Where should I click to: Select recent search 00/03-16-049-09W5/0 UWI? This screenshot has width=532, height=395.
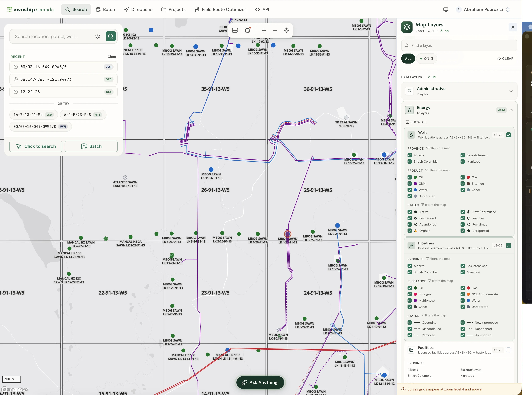(x=63, y=67)
